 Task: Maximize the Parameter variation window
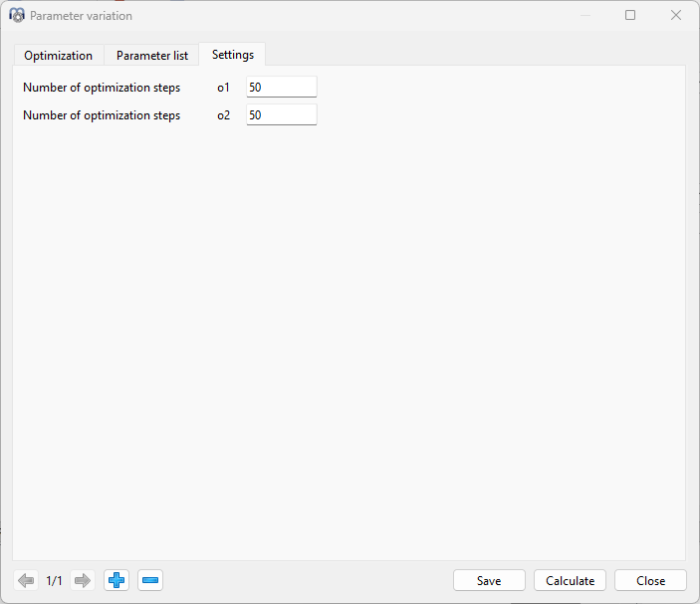coord(630,15)
